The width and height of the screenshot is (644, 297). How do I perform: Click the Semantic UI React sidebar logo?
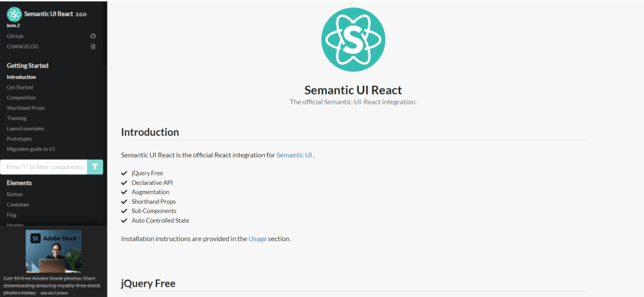coord(14,13)
